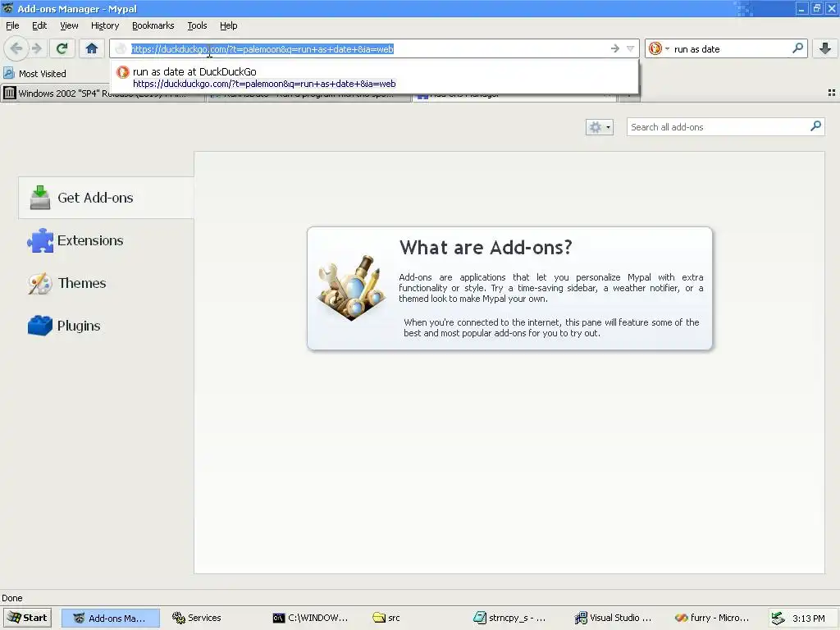This screenshot has width=840, height=630.
Task: Reload the current page
Action: pos(62,48)
